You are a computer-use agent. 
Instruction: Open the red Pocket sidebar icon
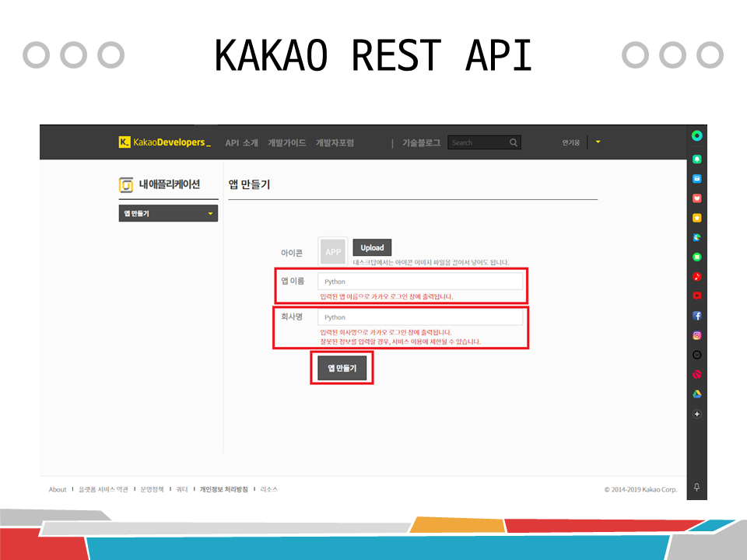pyautogui.click(x=697, y=198)
